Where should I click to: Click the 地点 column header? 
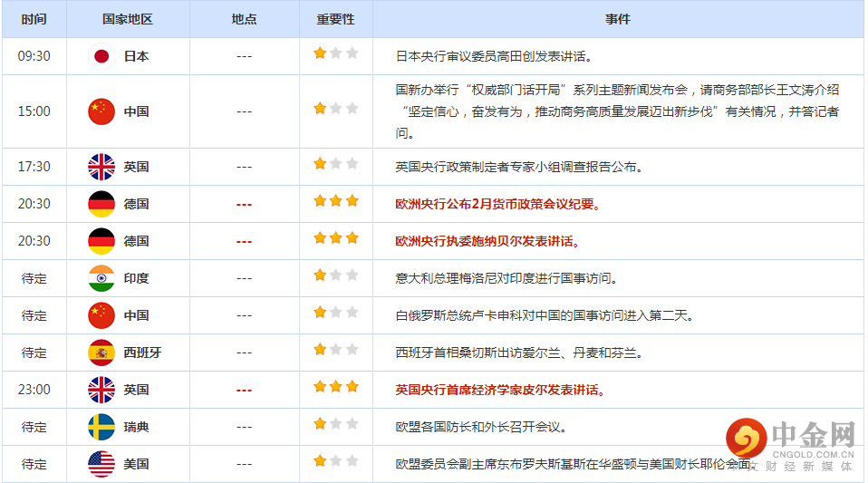tap(244, 19)
